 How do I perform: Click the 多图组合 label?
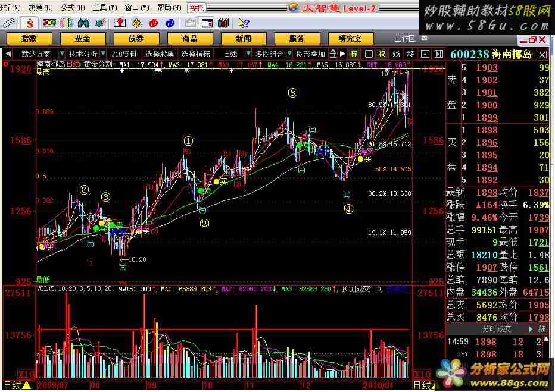[269, 54]
